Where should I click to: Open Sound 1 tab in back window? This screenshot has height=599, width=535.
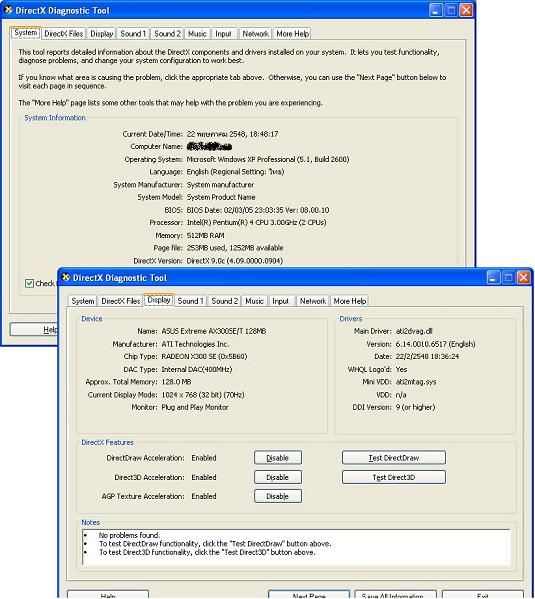[133, 34]
